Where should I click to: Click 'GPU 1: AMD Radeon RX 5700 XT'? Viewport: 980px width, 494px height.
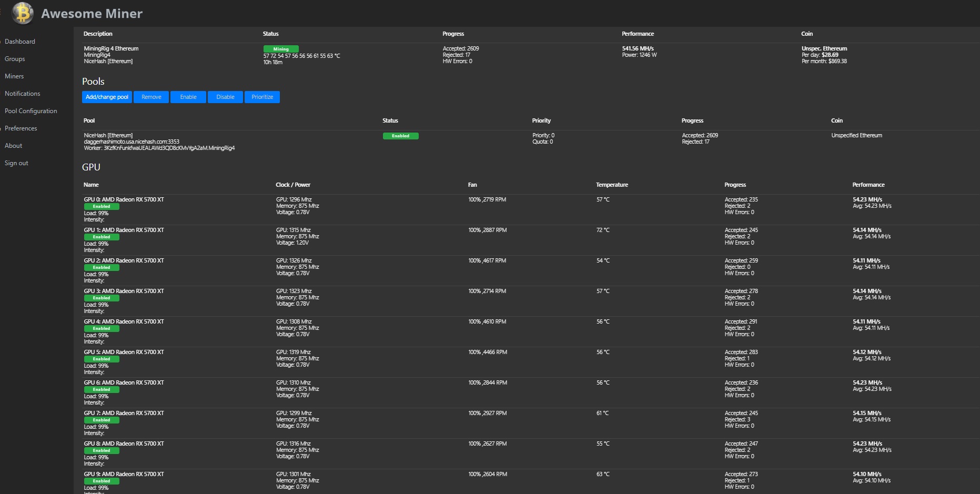(124, 230)
